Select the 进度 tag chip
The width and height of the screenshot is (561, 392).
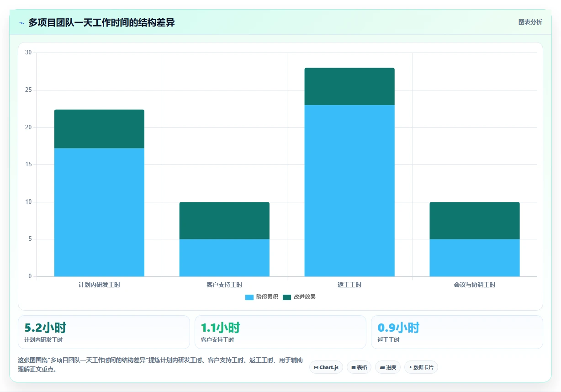[x=388, y=367]
